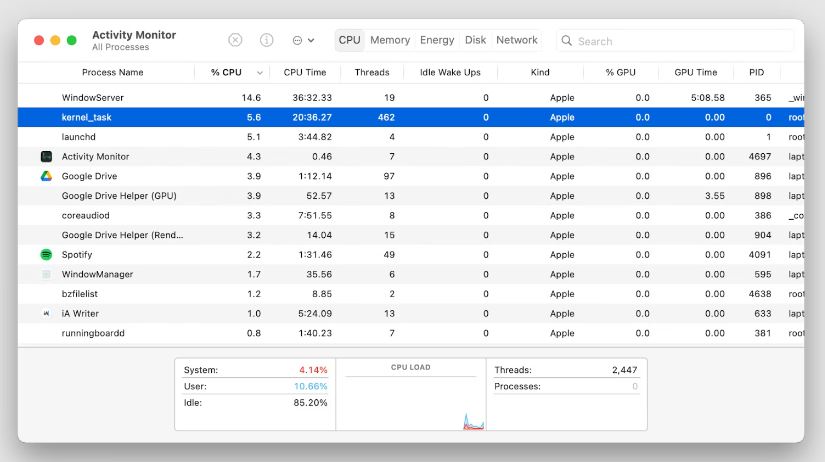Screen dimensions: 825x462
Task: Open the process info (i) icon
Action: [267, 40]
